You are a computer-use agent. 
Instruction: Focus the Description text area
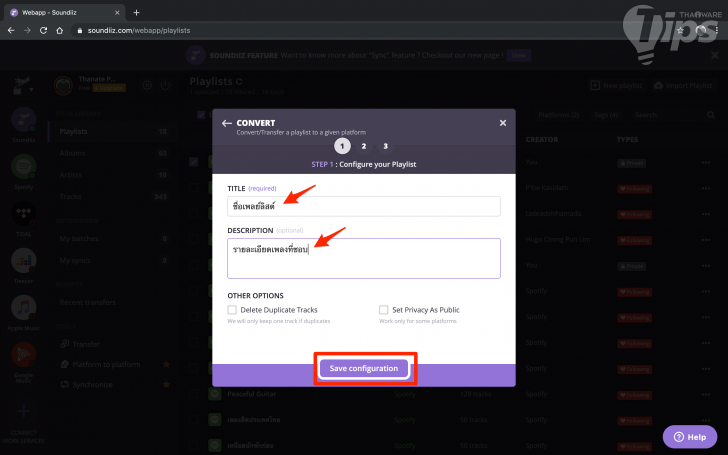tap(364, 258)
